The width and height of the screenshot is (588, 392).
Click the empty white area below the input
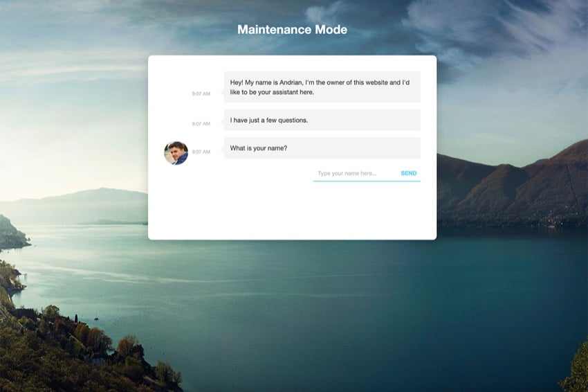(292, 211)
